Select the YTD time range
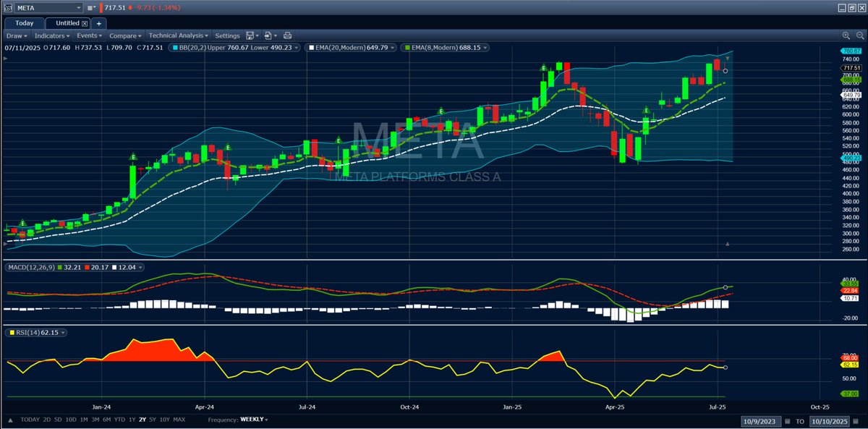Screen dimensions: 868x429 click(x=119, y=420)
